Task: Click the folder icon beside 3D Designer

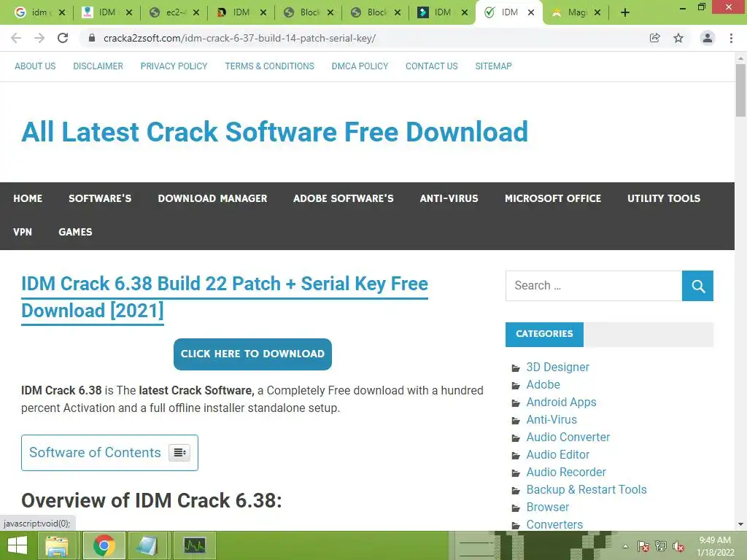Action: tap(516, 368)
